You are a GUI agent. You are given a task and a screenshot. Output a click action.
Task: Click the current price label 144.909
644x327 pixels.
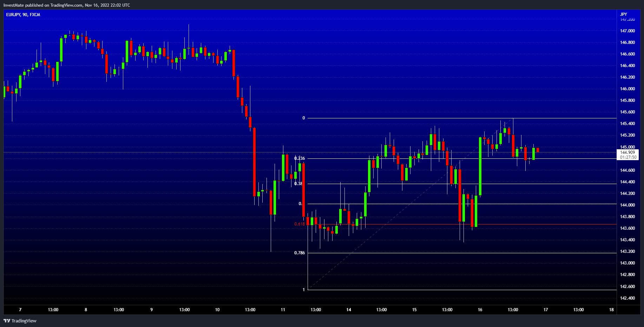pos(627,152)
